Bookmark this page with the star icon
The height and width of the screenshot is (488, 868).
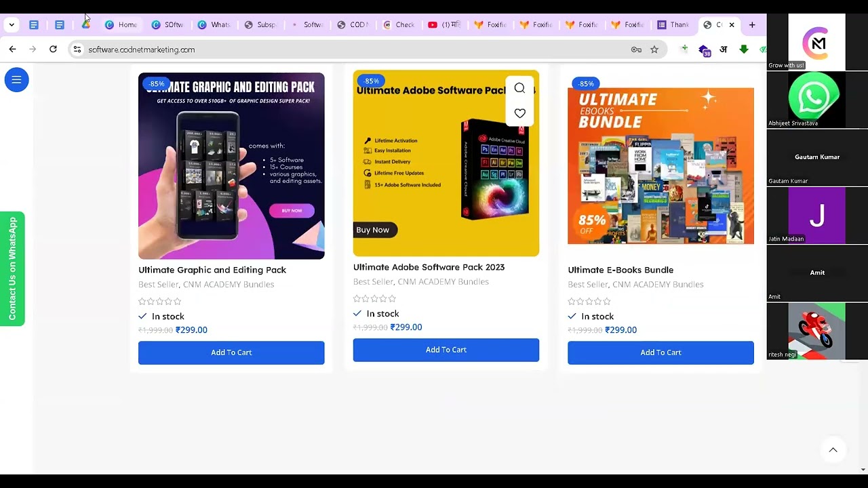coord(654,49)
